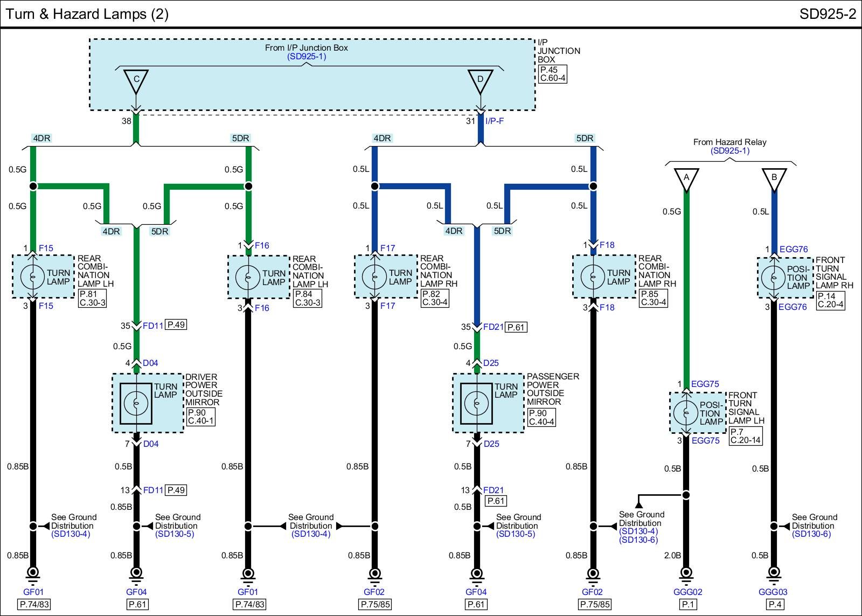Select the Hazard Relay triangle connector B
This screenshot has height=616, width=862.
774,179
